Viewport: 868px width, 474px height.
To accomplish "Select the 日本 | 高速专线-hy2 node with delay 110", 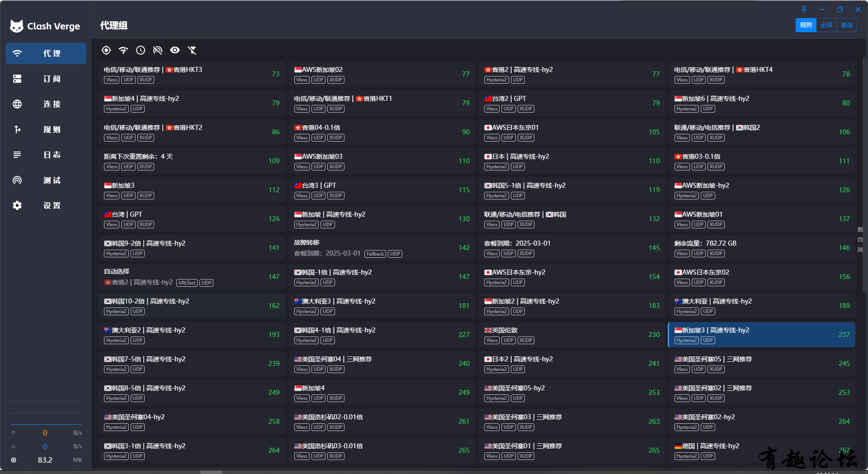I will click(x=572, y=161).
